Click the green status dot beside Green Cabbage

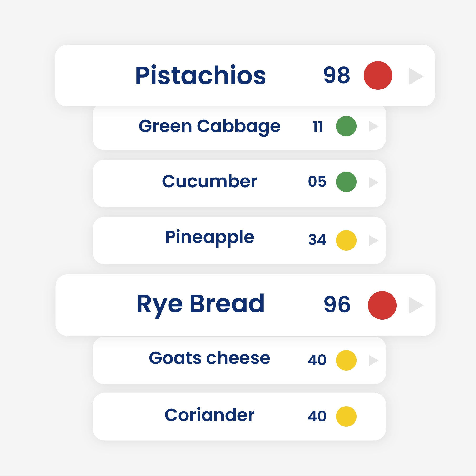(x=346, y=126)
